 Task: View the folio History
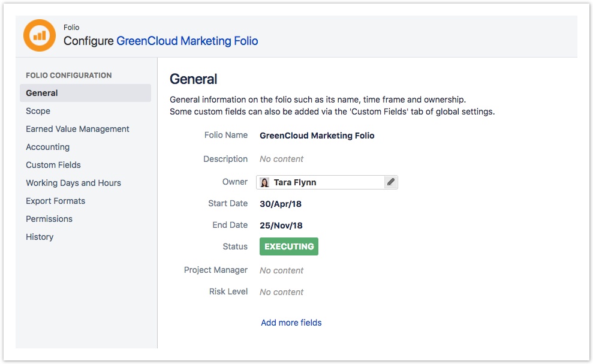click(x=40, y=237)
